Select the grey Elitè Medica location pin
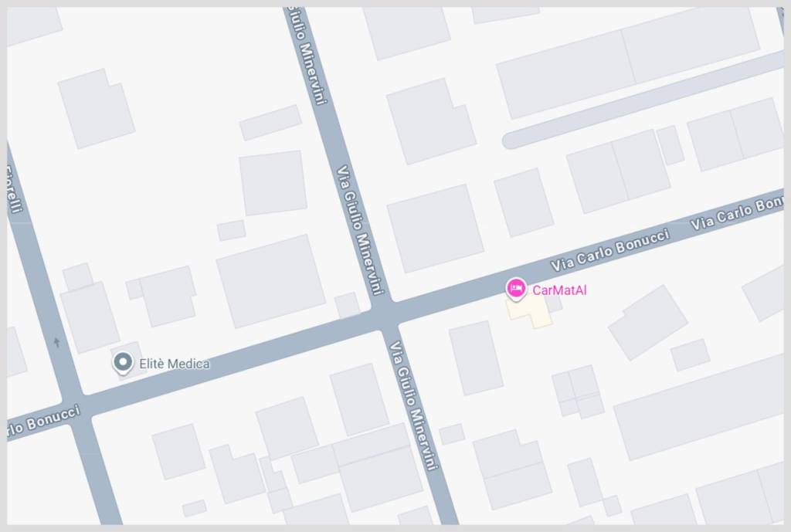The image size is (791, 532). [123, 363]
